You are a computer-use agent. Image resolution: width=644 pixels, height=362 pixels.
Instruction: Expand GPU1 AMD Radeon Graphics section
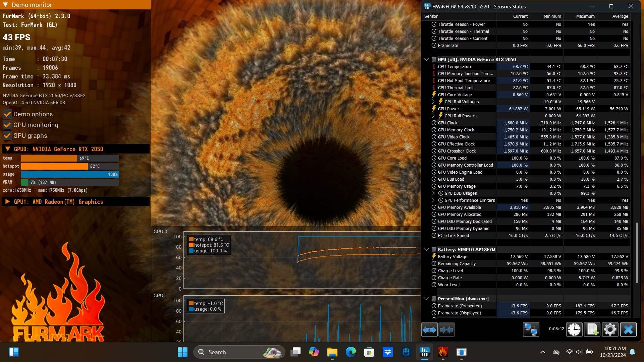[x=8, y=201]
